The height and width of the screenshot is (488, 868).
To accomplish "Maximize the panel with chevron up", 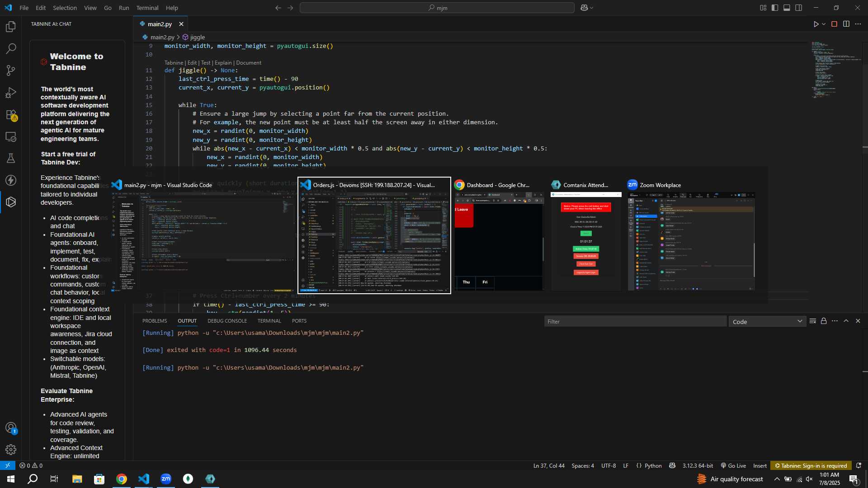I will [x=846, y=321].
